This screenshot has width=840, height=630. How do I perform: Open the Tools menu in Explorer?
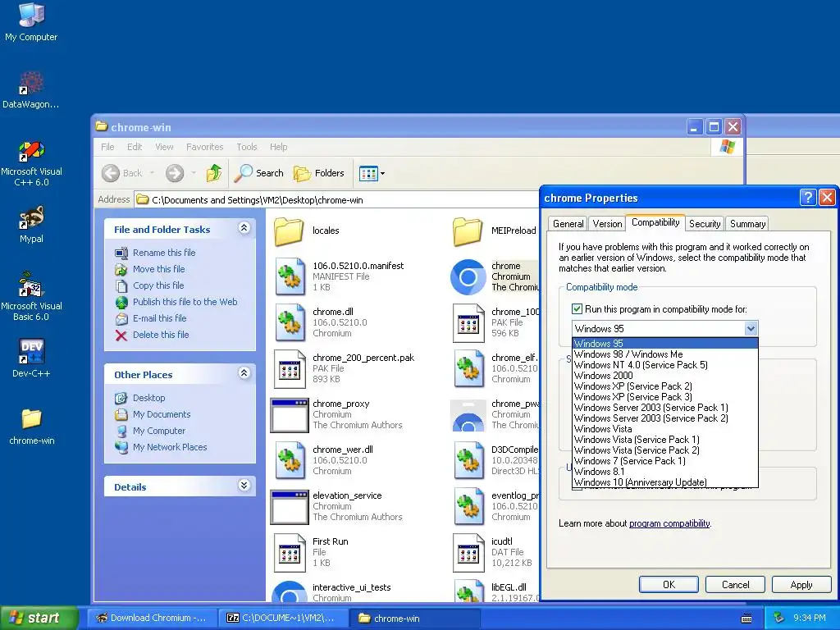pyautogui.click(x=246, y=147)
